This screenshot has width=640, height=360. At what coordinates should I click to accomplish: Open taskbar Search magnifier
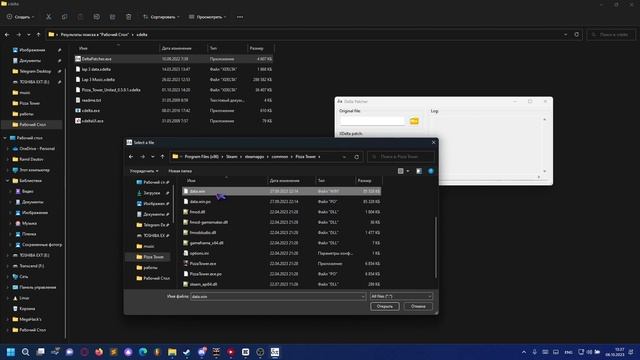[25, 352]
